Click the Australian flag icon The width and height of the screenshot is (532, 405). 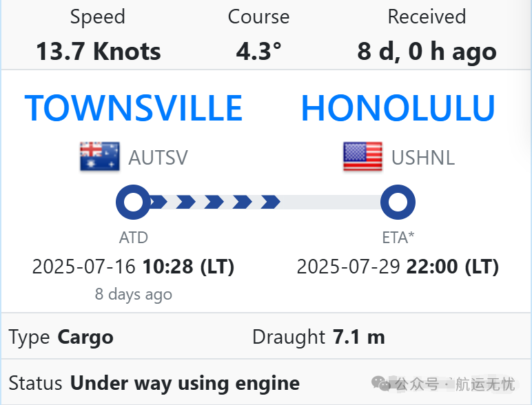(x=100, y=156)
